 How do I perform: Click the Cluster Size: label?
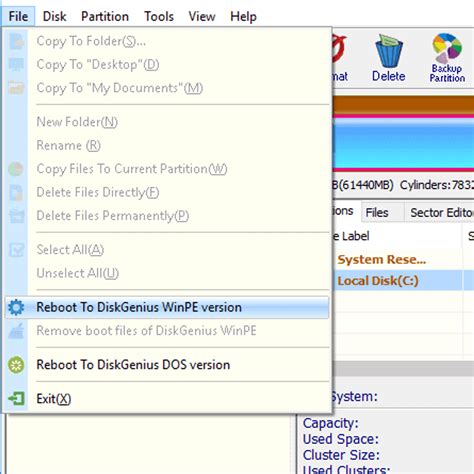pos(341,455)
